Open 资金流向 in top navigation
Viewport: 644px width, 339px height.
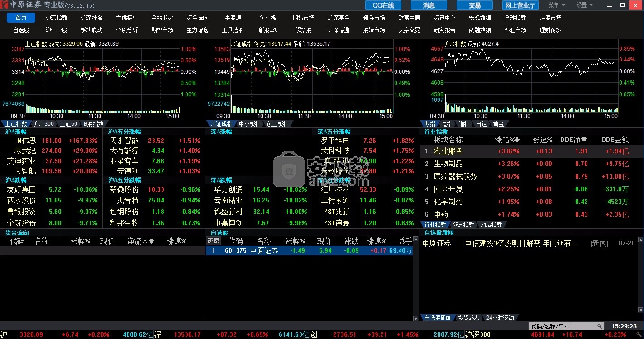point(198,18)
